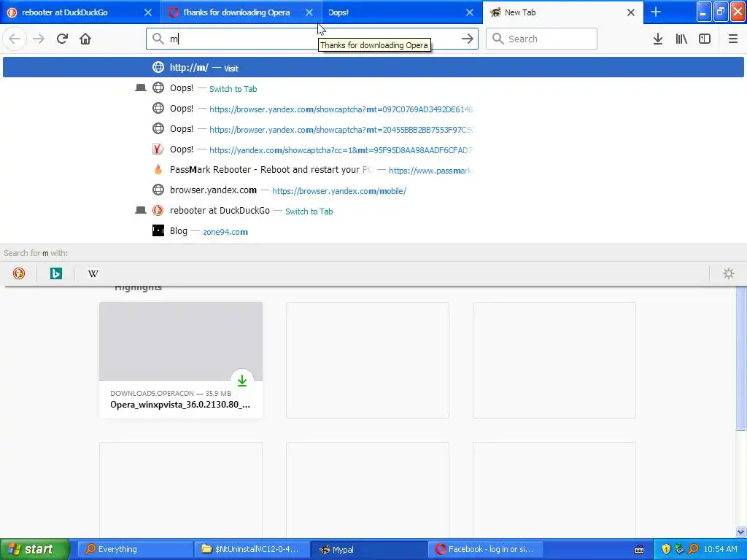Switch to Everything in taskbar
The width and height of the screenshot is (747, 560).
(135, 550)
